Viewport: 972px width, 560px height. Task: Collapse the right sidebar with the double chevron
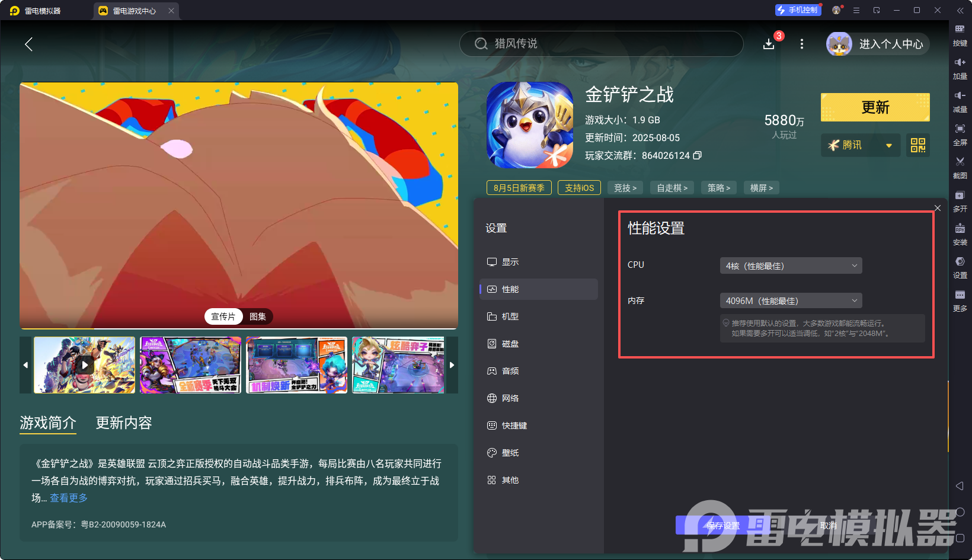[960, 10]
